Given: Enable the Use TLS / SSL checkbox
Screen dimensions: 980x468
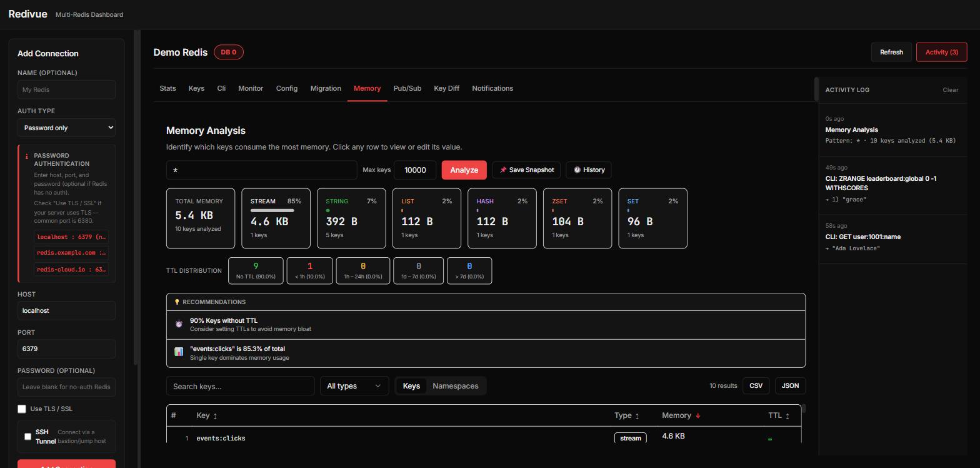Looking at the screenshot, I should click(22, 409).
